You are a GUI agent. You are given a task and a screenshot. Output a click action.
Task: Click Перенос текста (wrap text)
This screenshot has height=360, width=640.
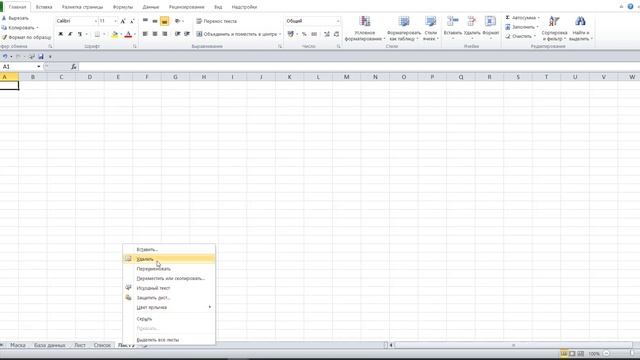[x=216, y=21]
